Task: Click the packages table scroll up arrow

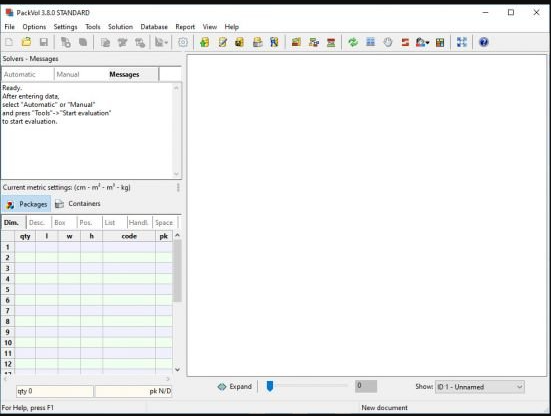Action: (x=177, y=235)
